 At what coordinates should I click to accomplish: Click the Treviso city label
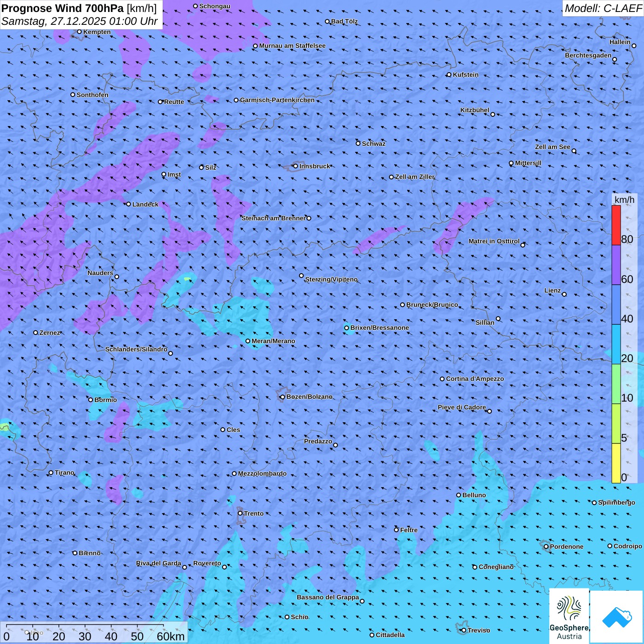click(479, 630)
